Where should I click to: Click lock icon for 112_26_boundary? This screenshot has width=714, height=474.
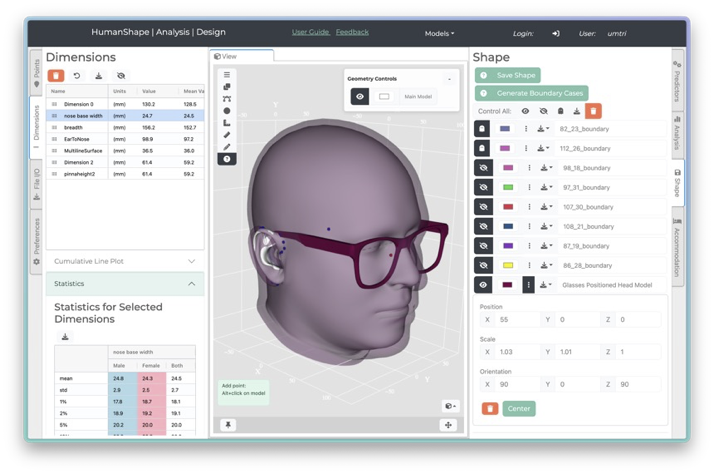click(482, 148)
